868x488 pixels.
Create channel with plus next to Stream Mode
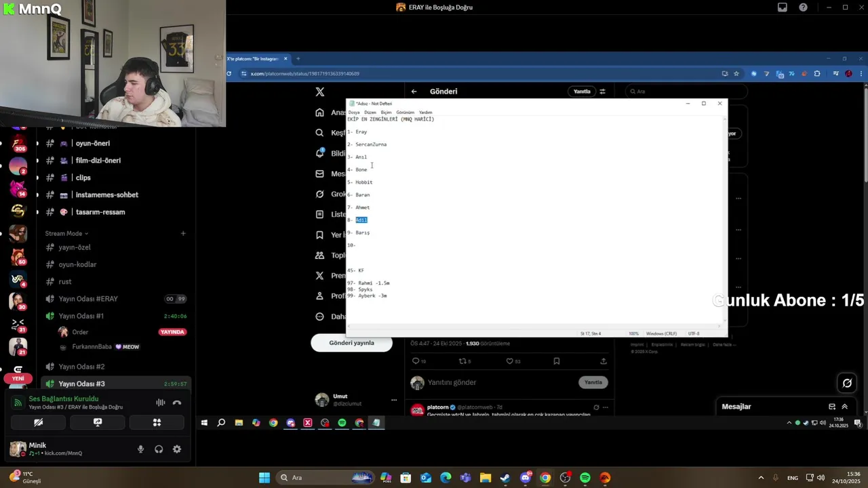[x=183, y=233]
